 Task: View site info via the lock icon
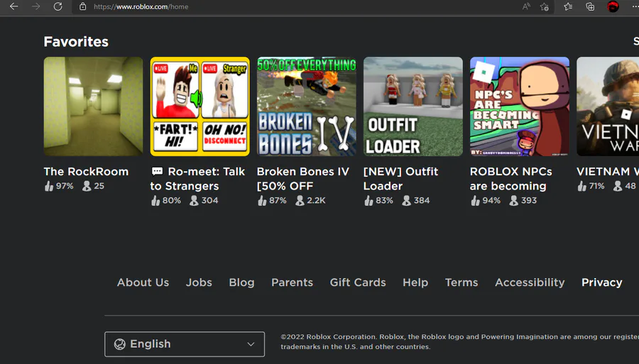click(83, 6)
